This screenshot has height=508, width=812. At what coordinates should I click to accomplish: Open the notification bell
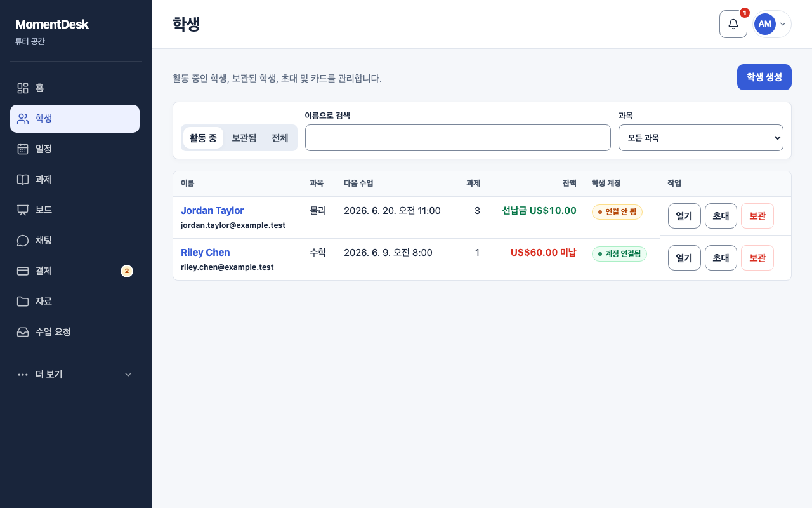[733, 24]
